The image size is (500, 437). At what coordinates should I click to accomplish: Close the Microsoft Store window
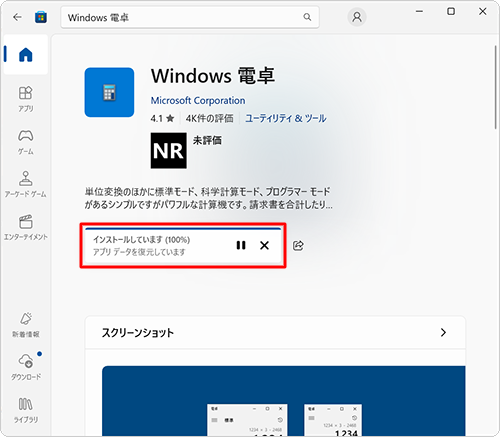tap(482, 11)
